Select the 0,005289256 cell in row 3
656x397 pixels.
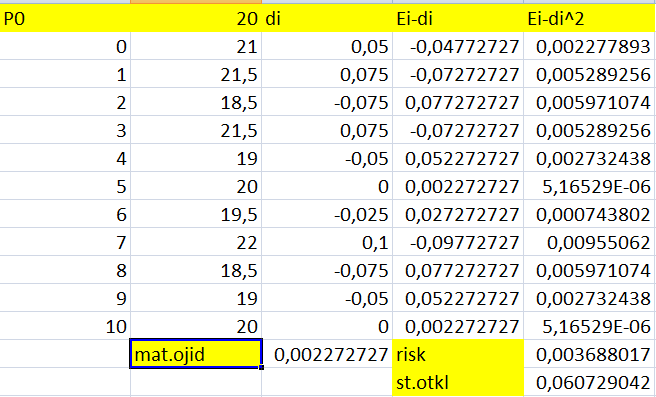point(589,130)
